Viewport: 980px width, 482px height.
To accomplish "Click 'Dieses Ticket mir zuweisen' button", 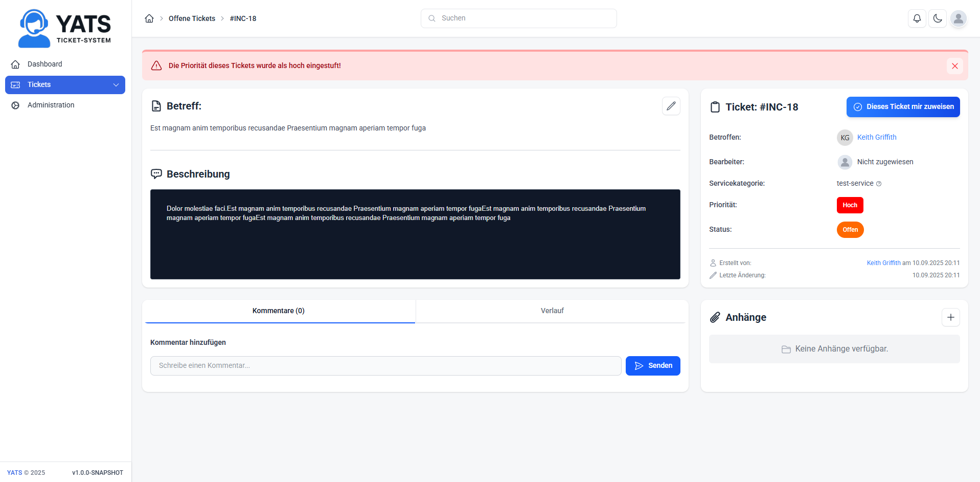I will tap(903, 107).
